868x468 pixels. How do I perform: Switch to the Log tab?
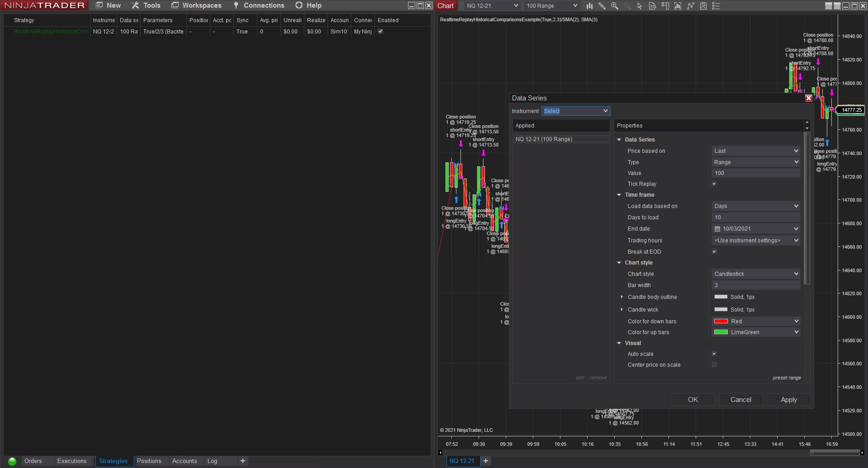(212, 461)
